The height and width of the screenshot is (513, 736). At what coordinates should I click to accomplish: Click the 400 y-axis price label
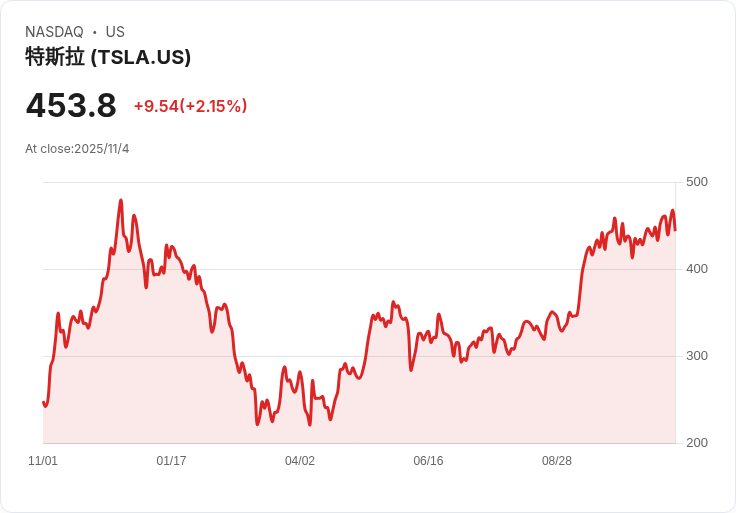click(x=697, y=269)
